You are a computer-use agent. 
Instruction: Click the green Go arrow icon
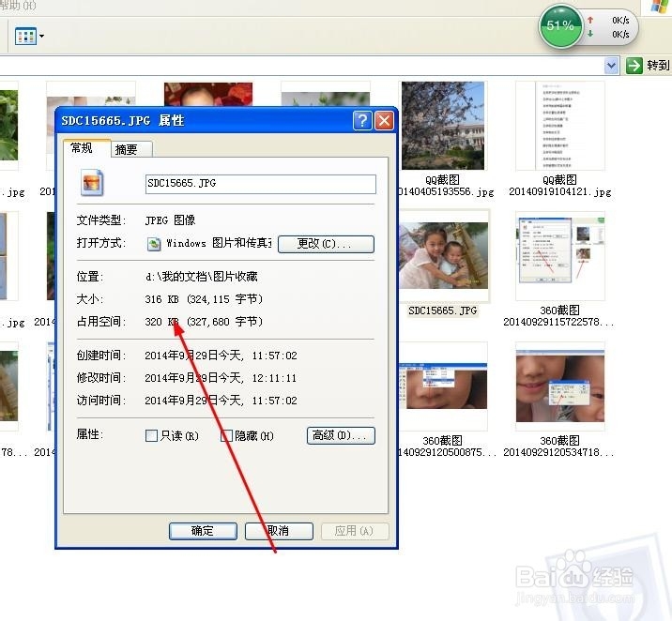pos(634,66)
